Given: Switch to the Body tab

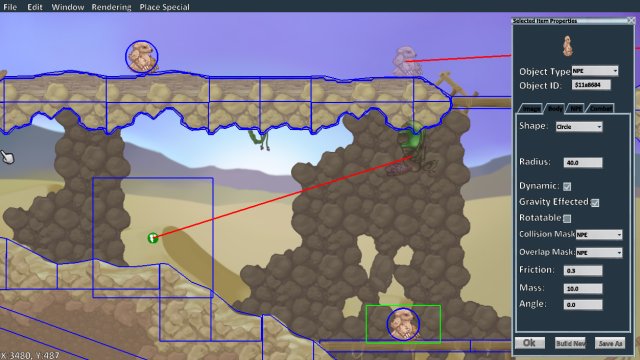Looking at the screenshot, I should tap(555, 108).
